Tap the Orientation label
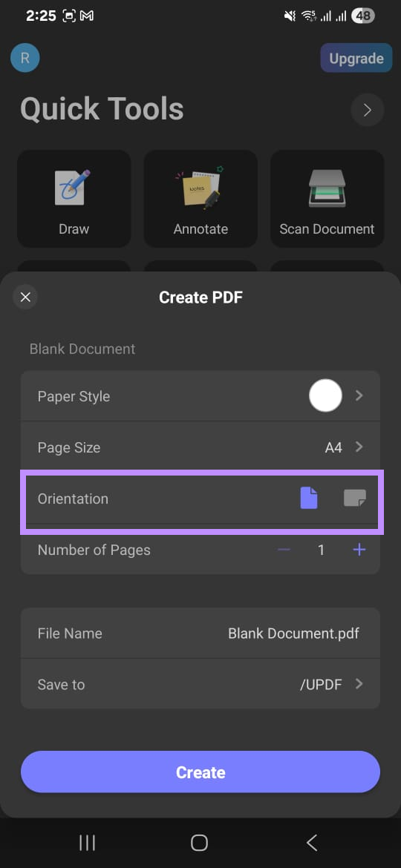The width and height of the screenshot is (401, 868). [73, 499]
